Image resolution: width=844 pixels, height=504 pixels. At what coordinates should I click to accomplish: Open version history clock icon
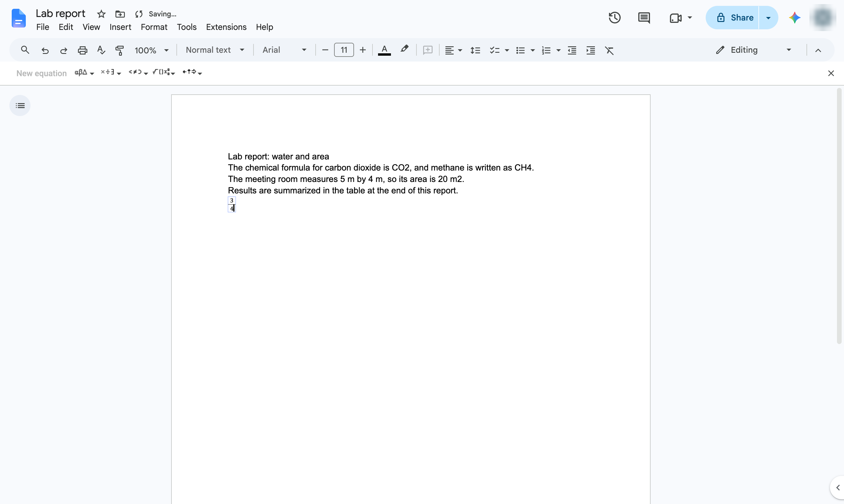pyautogui.click(x=615, y=18)
